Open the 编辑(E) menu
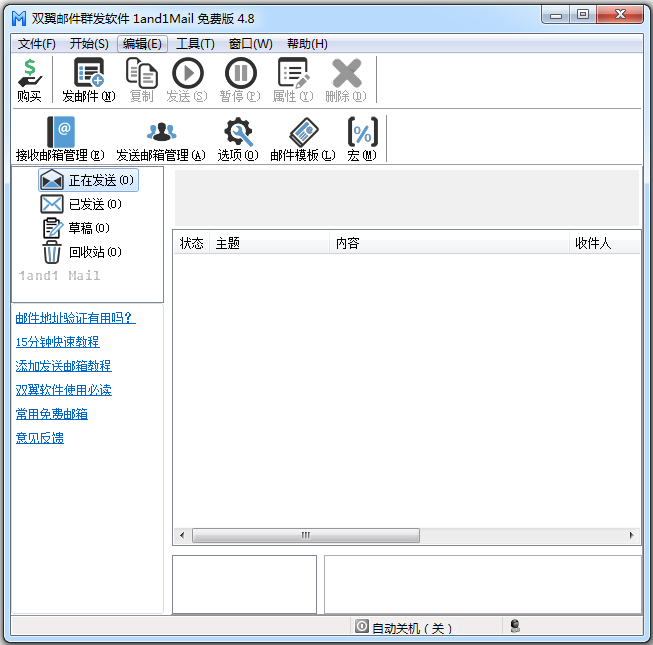 pyautogui.click(x=142, y=44)
